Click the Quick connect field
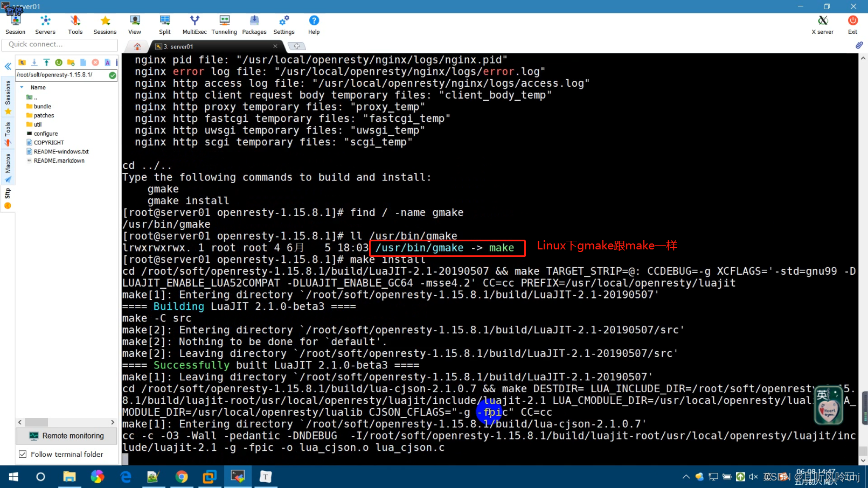 [60, 45]
